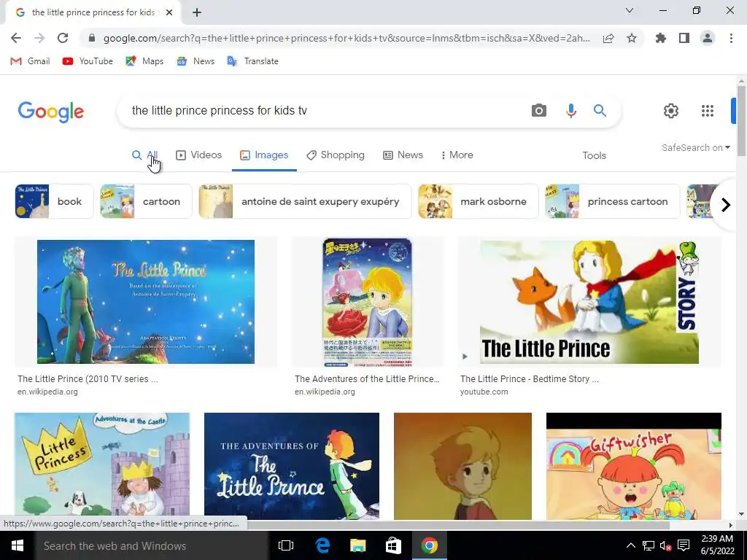Click en.wikipedia.org under 2010 TV series
747x560 pixels.
click(x=47, y=392)
